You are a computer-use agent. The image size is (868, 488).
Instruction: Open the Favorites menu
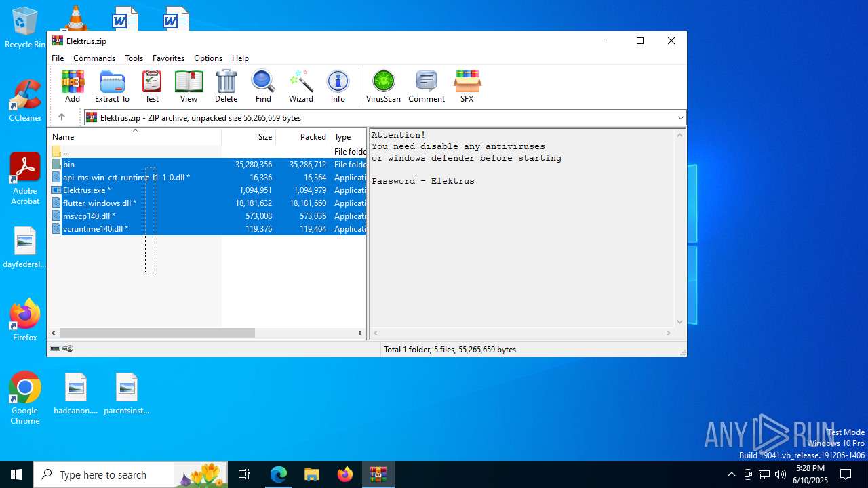pos(168,58)
